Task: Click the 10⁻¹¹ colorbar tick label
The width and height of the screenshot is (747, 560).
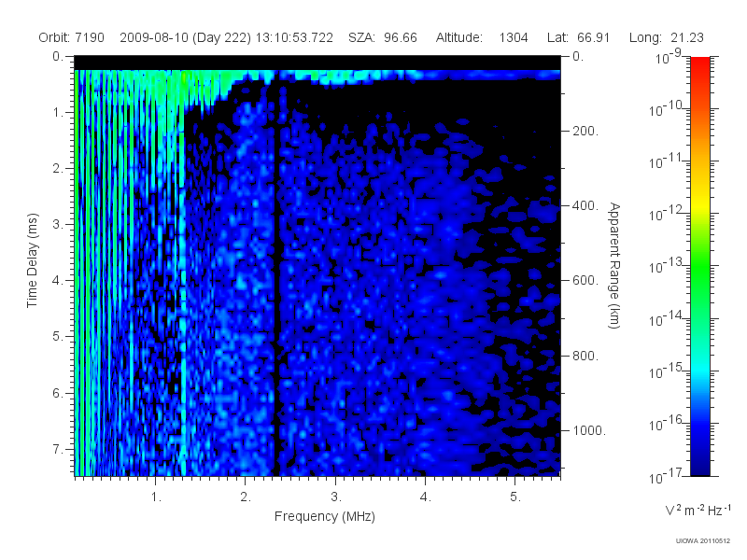Action: tap(668, 161)
